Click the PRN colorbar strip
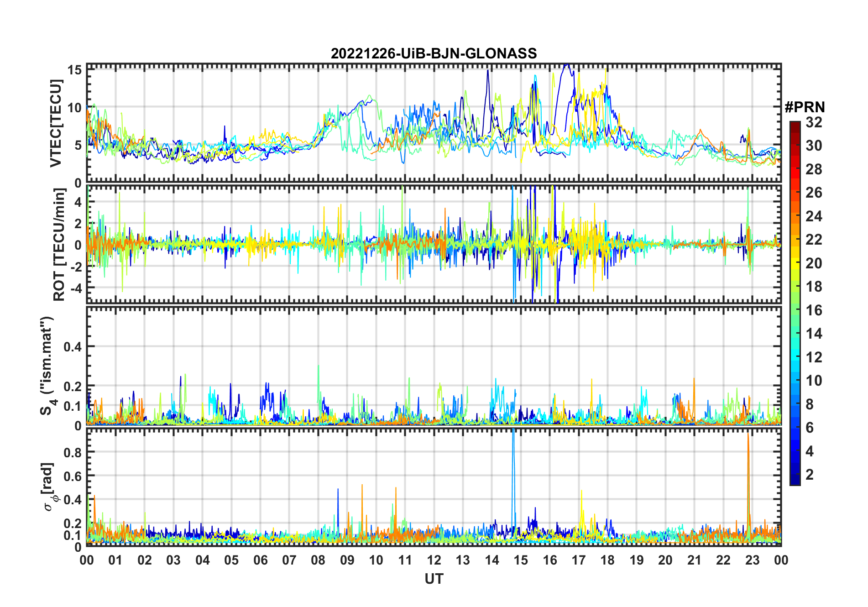Screen dimensions: 868x607 [x=795, y=303]
